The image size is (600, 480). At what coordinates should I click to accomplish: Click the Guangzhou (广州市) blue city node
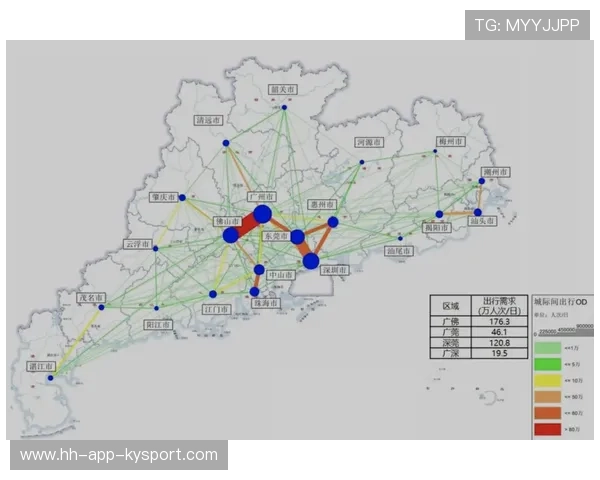coord(262,214)
